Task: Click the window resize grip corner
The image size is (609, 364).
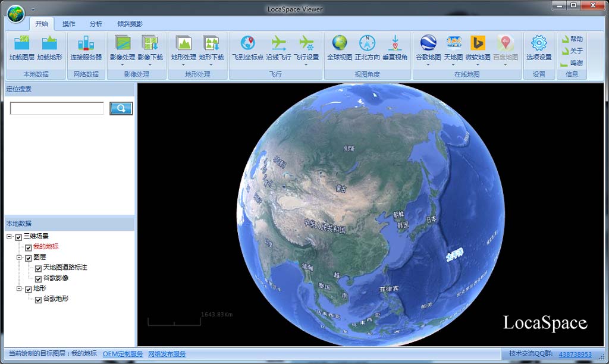Action: pos(602,356)
